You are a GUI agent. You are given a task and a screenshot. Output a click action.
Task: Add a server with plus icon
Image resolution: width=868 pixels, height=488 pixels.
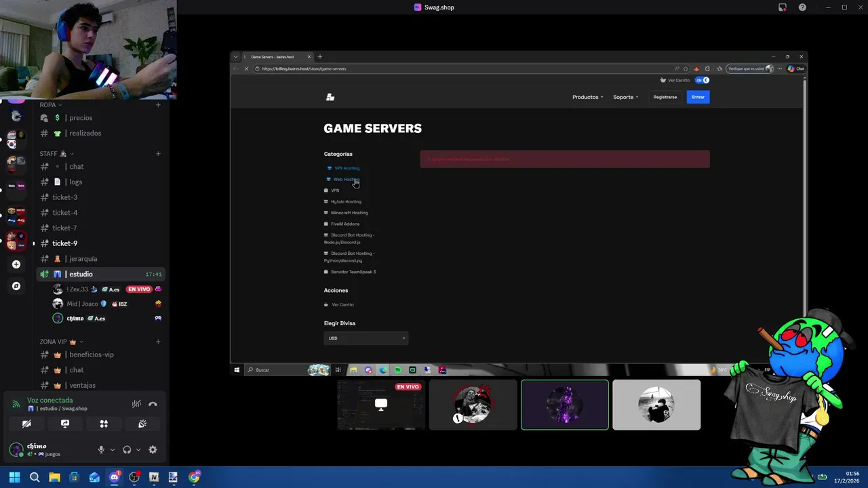(x=16, y=264)
